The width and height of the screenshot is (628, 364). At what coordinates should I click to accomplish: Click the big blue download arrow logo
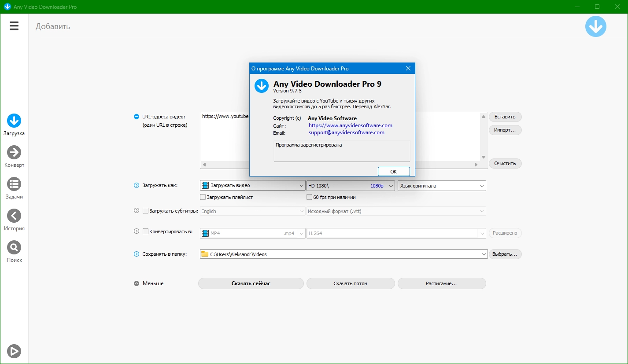pyautogui.click(x=595, y=26)
